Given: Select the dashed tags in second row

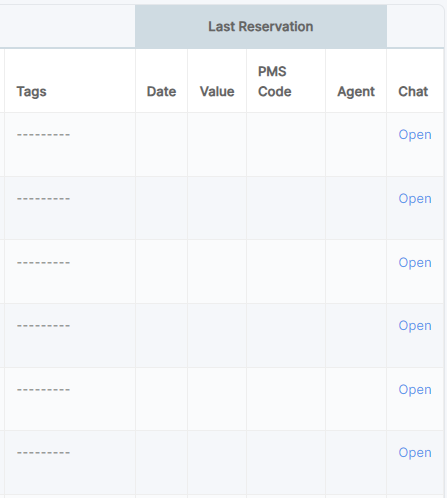Looking at the screenshot, I should [x=43, y=199].
